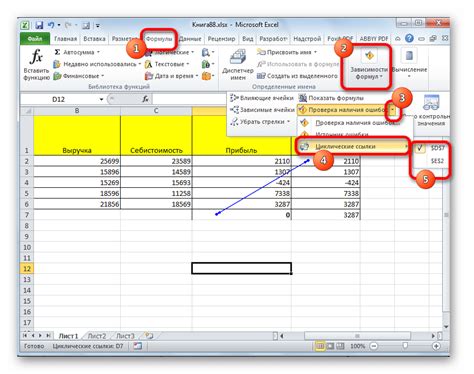Click the Автосумма sigma icon
The width and height of the screenshot is (474, 374).
[57, 52]
